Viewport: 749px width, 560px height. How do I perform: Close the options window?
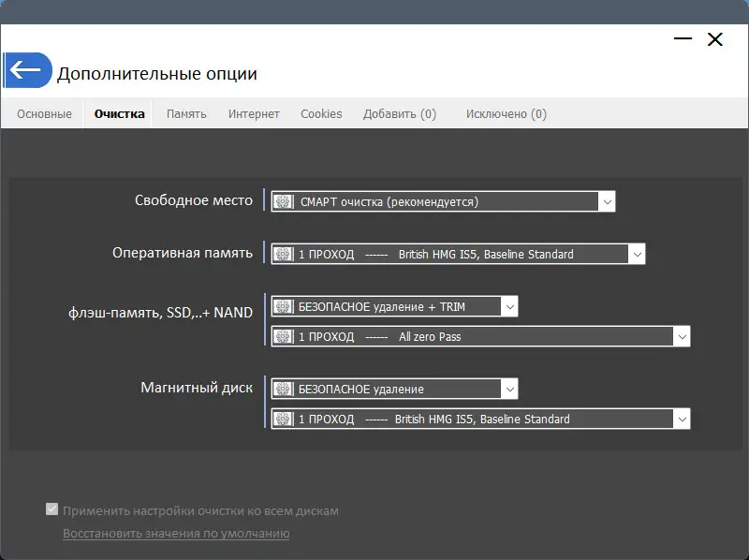715,39
